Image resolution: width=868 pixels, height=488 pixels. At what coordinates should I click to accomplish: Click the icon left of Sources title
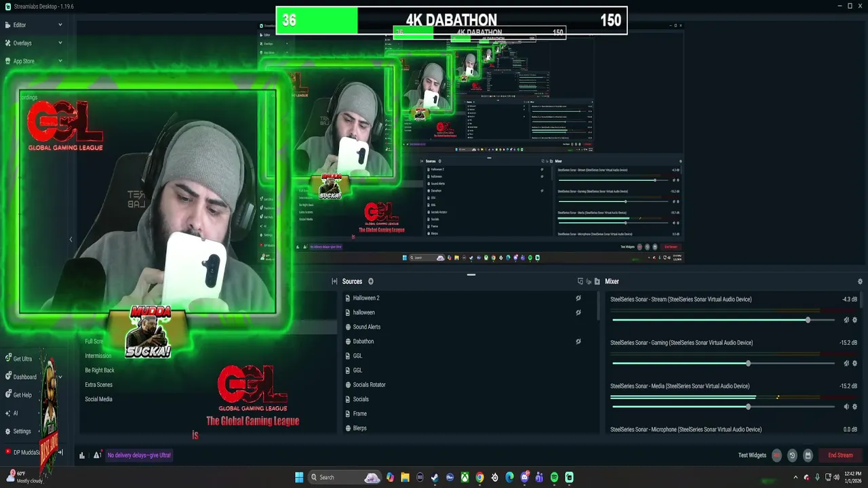point(334,281)
